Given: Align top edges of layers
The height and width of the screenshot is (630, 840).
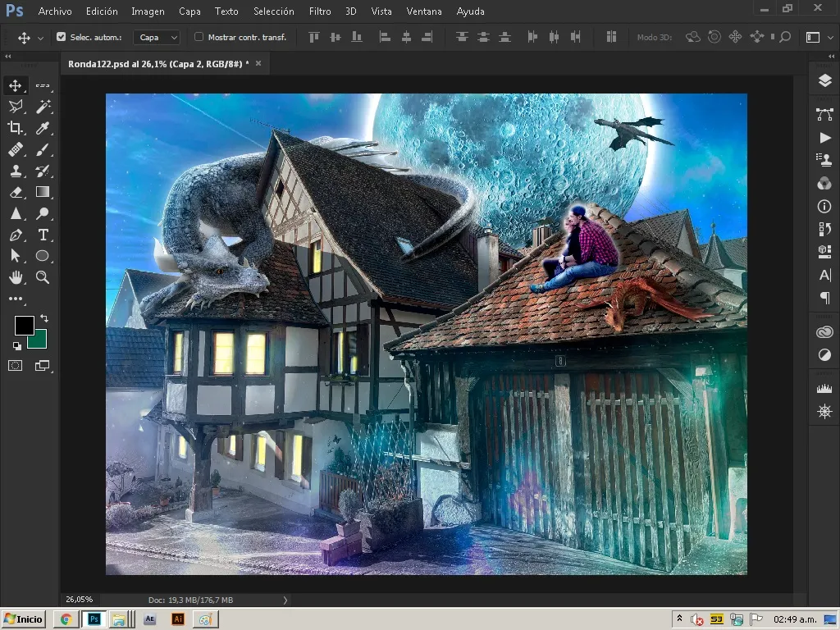Looking at the screenshot, I should 314,37.
